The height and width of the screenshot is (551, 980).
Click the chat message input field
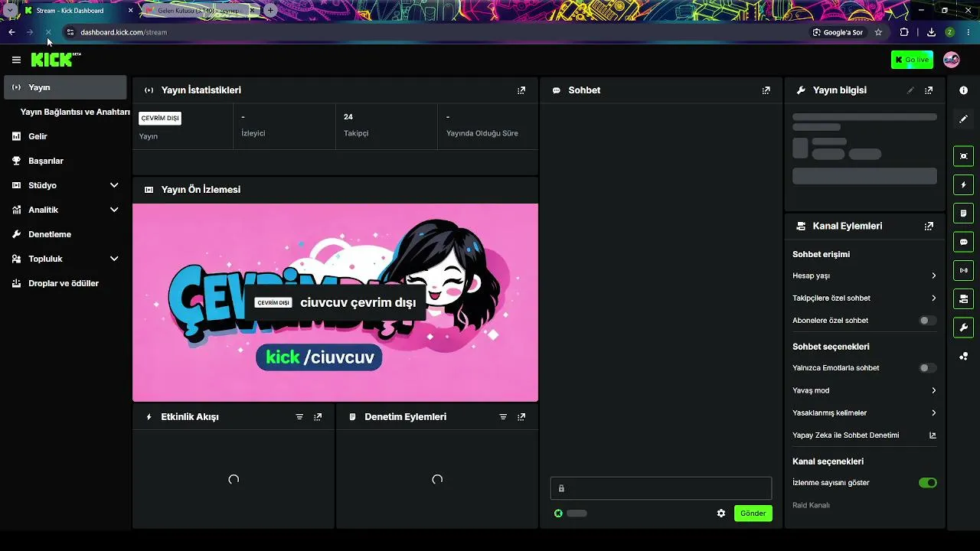coord(661,489)
